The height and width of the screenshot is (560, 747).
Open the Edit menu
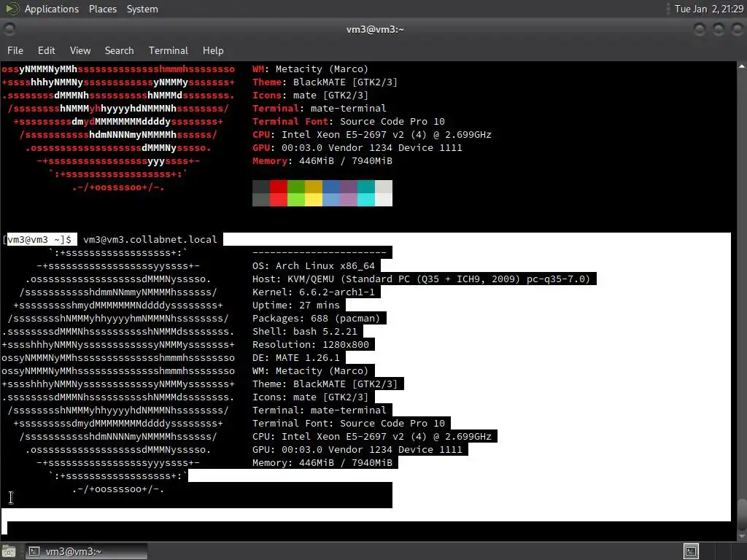46,50
